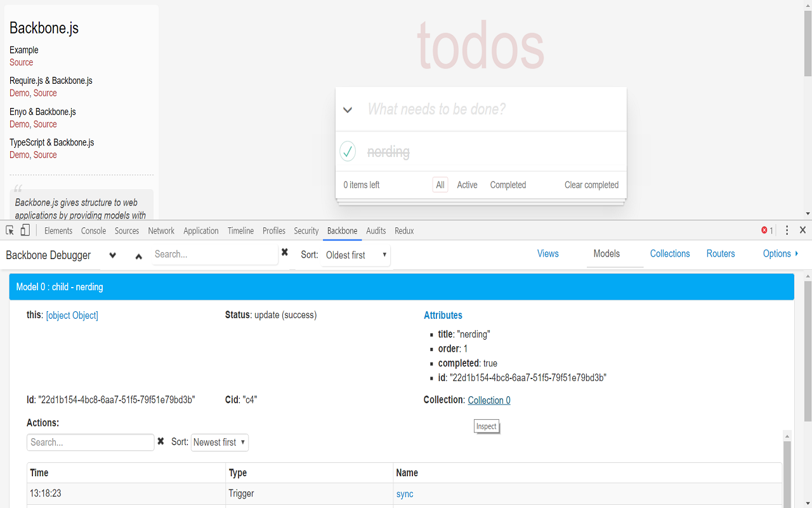Show the Collections section
Image resolution: width=812 pixels, height=508 pixels.
tap(670, 253)
